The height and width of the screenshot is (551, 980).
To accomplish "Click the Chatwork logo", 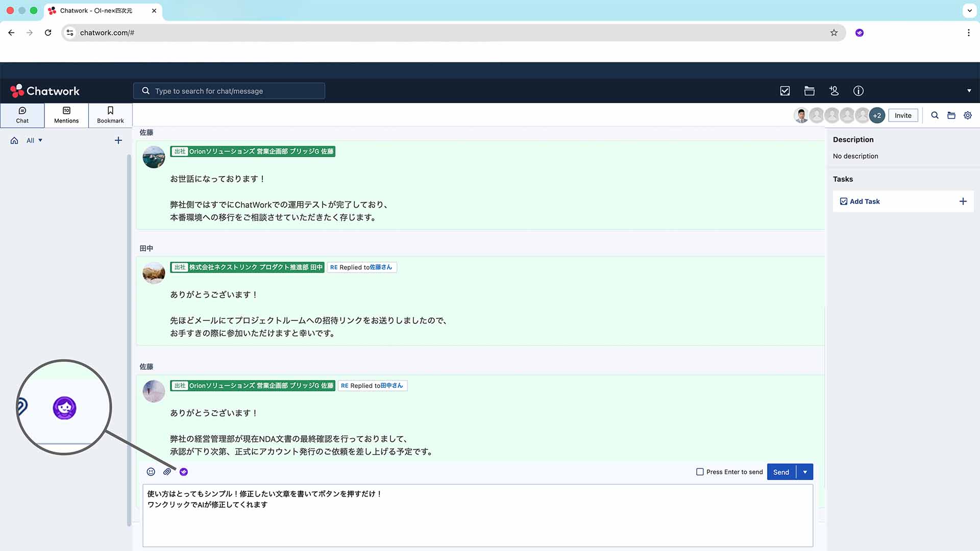I will click(44, 91).
